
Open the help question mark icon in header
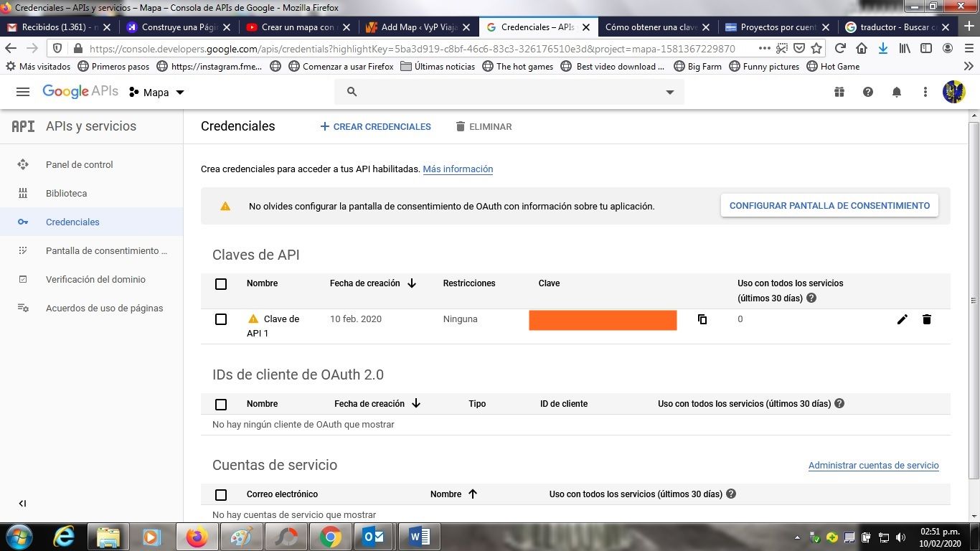868,92
